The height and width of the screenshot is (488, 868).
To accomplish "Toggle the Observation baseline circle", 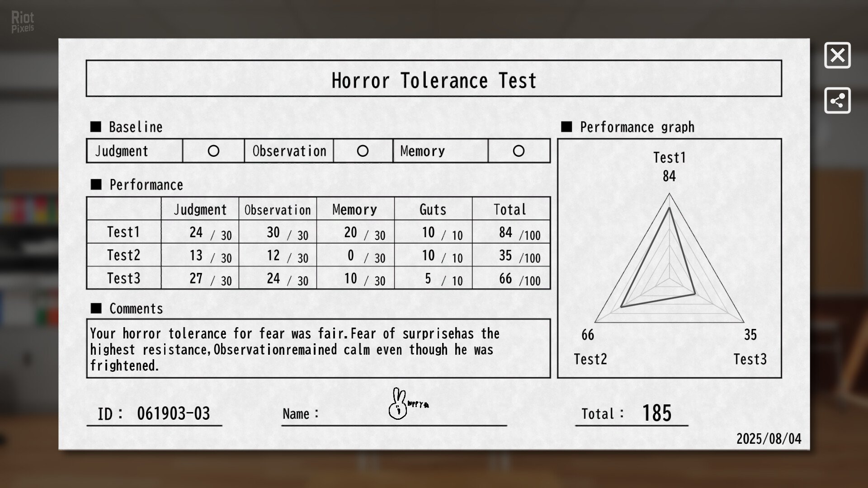I will point(363,150).
